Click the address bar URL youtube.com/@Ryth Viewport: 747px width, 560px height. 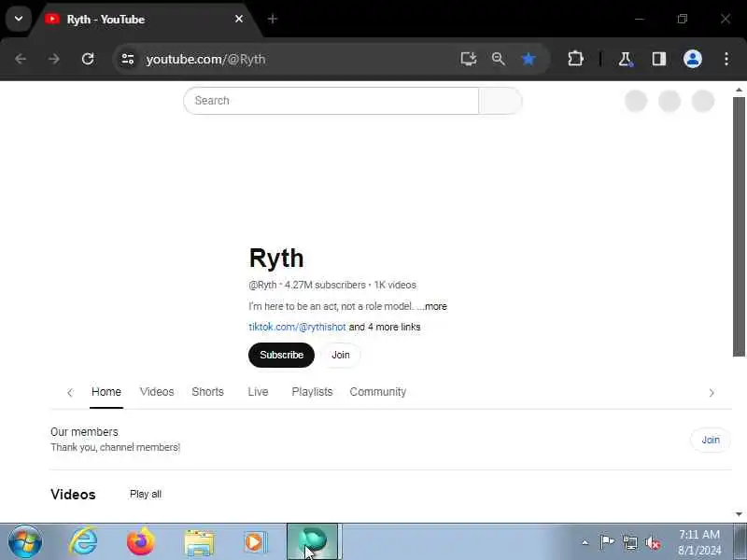tap(205, 60)
